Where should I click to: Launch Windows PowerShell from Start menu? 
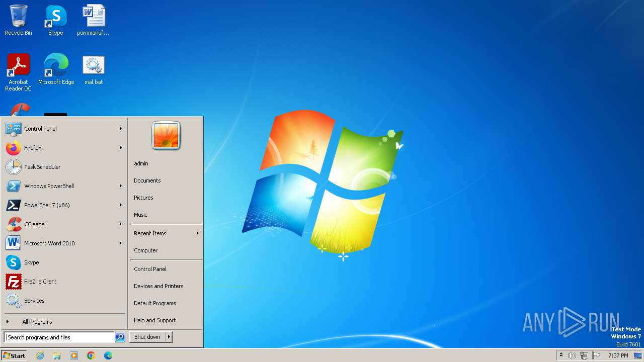tap(64, 186)
